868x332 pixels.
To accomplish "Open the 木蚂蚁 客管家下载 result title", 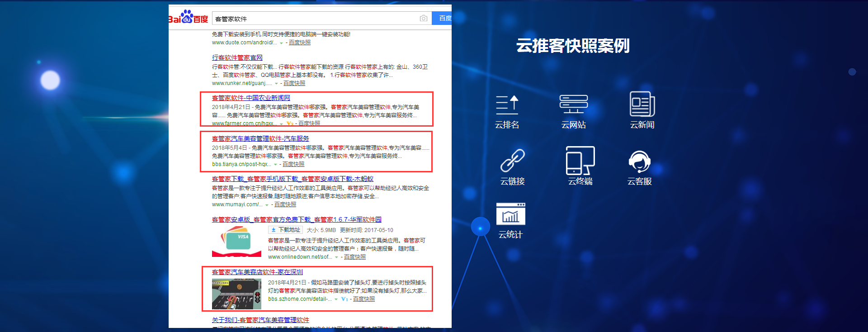I will click(x=292, y=179).
